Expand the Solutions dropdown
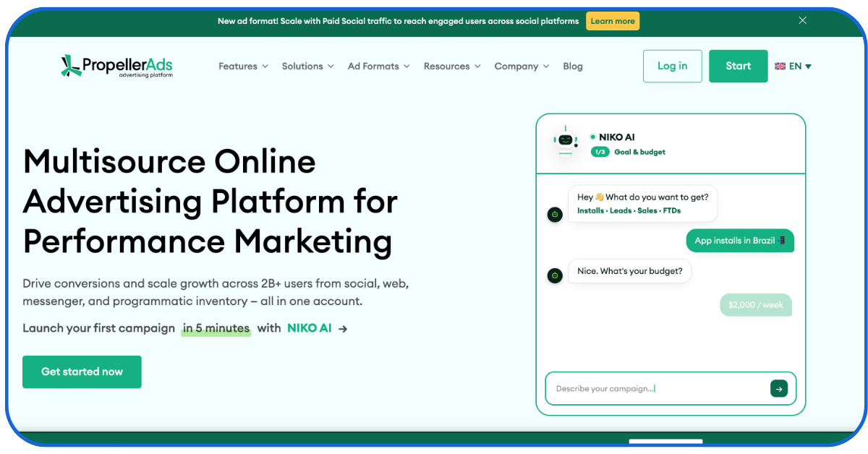 (x=307, y=66)
